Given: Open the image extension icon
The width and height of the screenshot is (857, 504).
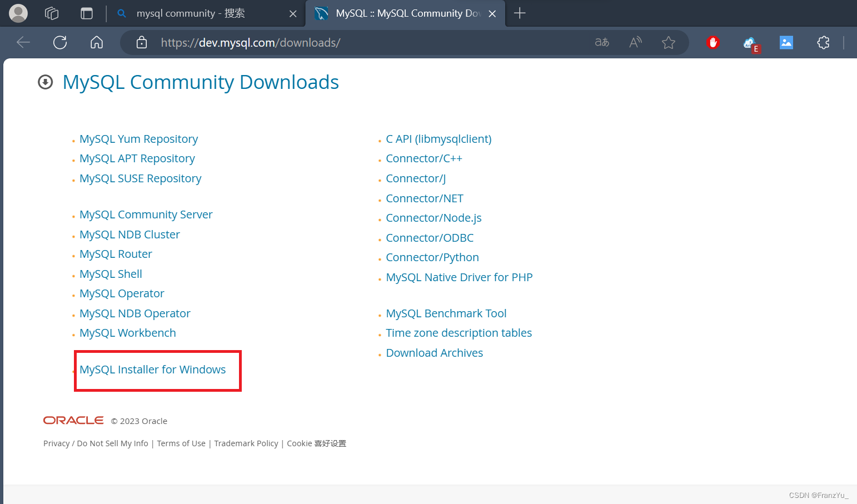Looking at the screenshot, I should point(786,42).
